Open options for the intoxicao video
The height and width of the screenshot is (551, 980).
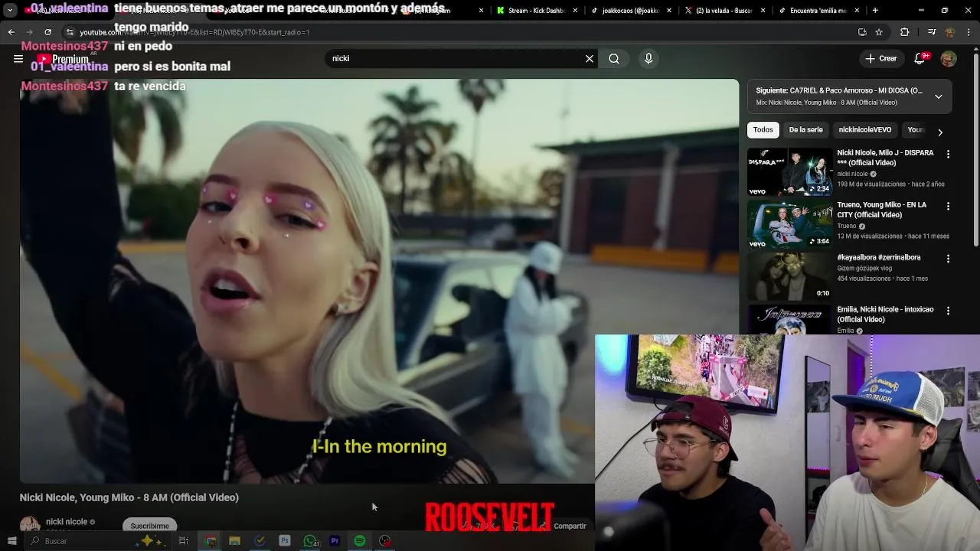[x=948, y=311]
